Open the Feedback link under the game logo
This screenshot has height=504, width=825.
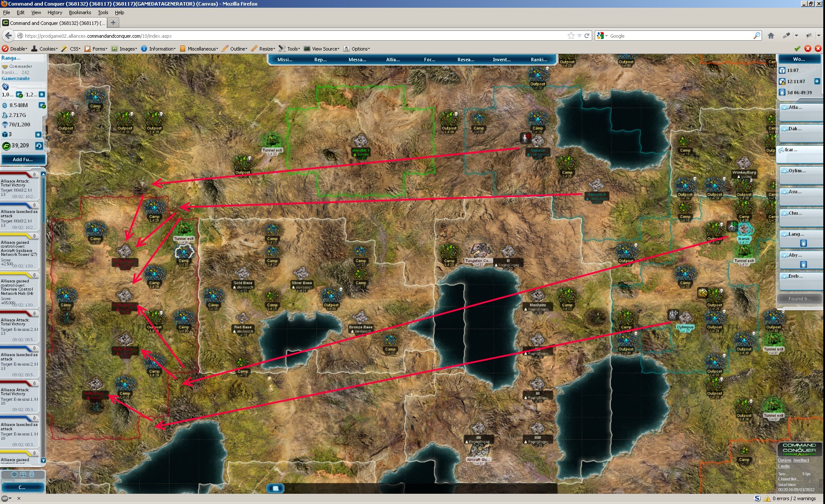pos(801,460)
